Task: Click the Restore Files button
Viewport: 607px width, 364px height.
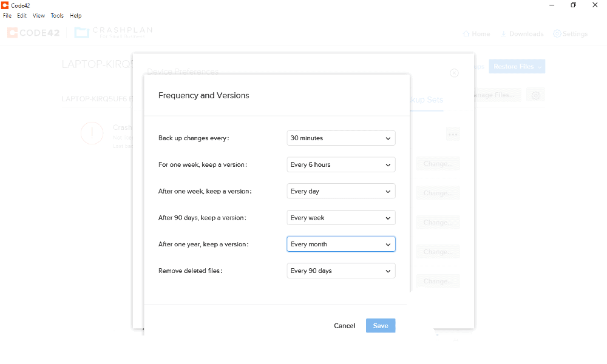Action: coord(517,67)
